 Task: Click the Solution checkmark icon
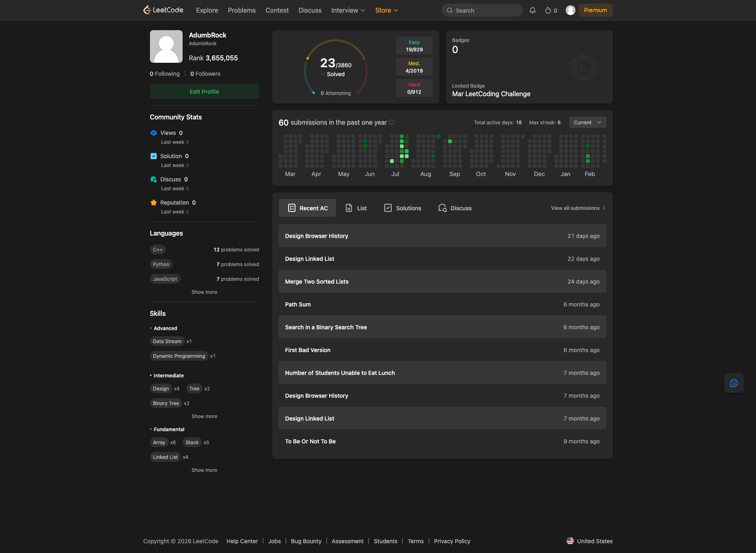[154, 156]
